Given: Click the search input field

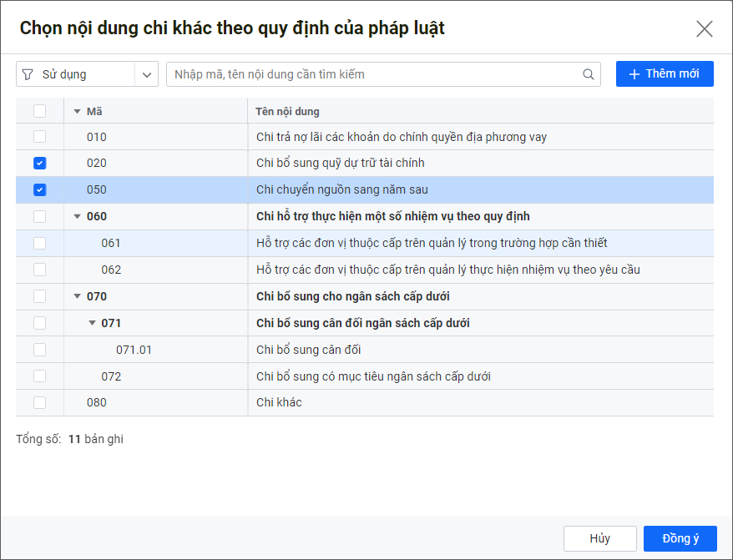Looking at the screenshot, I should pyautogui.click(x=376, y=74).
